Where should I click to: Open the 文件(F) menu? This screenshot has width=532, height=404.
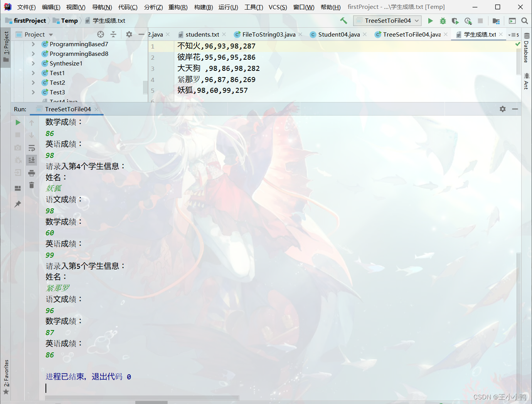(x=26, y=7)
